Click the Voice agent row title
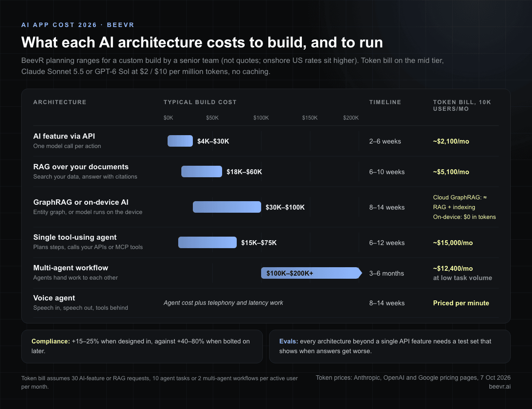 (54, 298)
